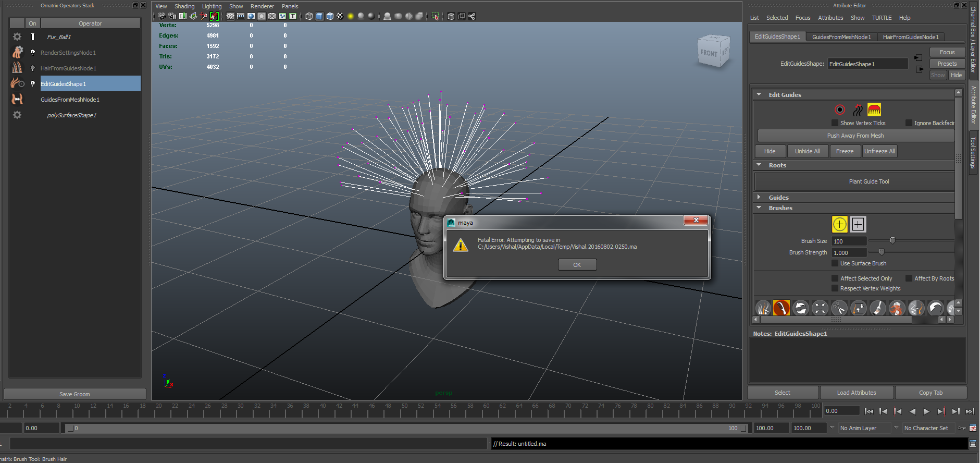
Task: Open the Shading menu in viewport
Action: [x=184, y=6]
